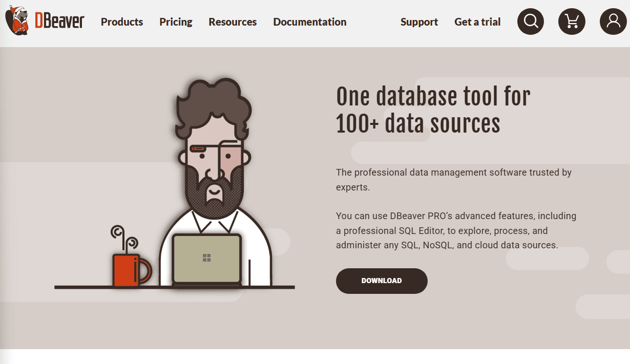The image size is (630, 364).
Task: Click the headline 'One database tool for'
Action: coord(433,96)
